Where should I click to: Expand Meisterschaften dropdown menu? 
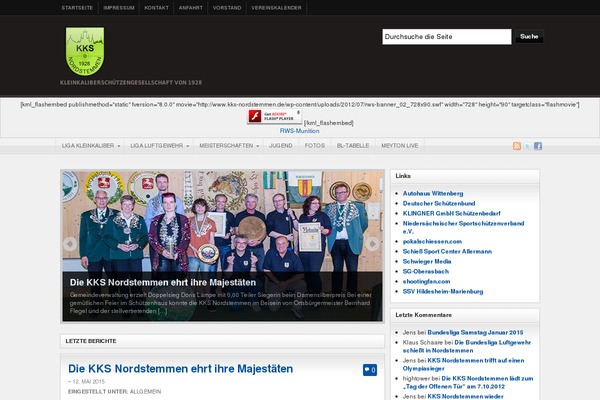pos(228,146)
